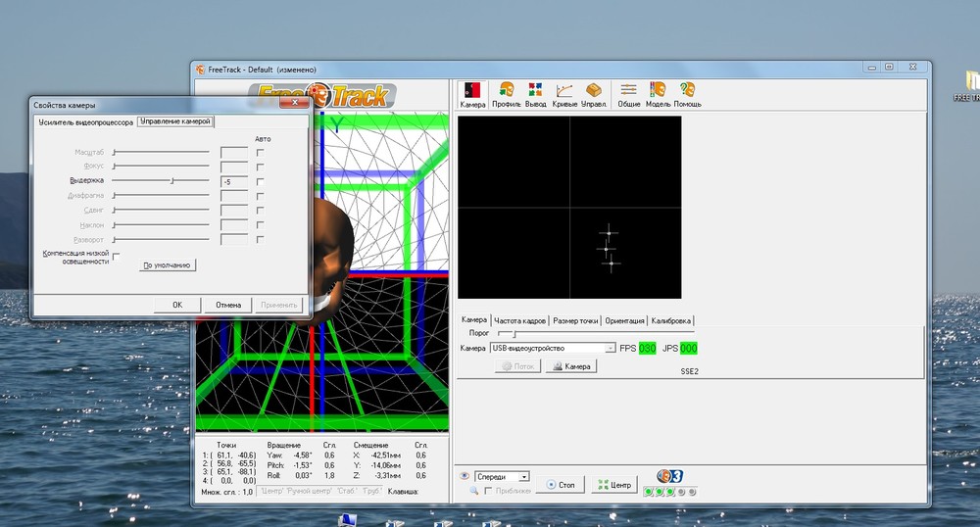The height and width of the screenshot is (527, 980).
Task: Click the По умолчанию button
Action: (169, 265)
